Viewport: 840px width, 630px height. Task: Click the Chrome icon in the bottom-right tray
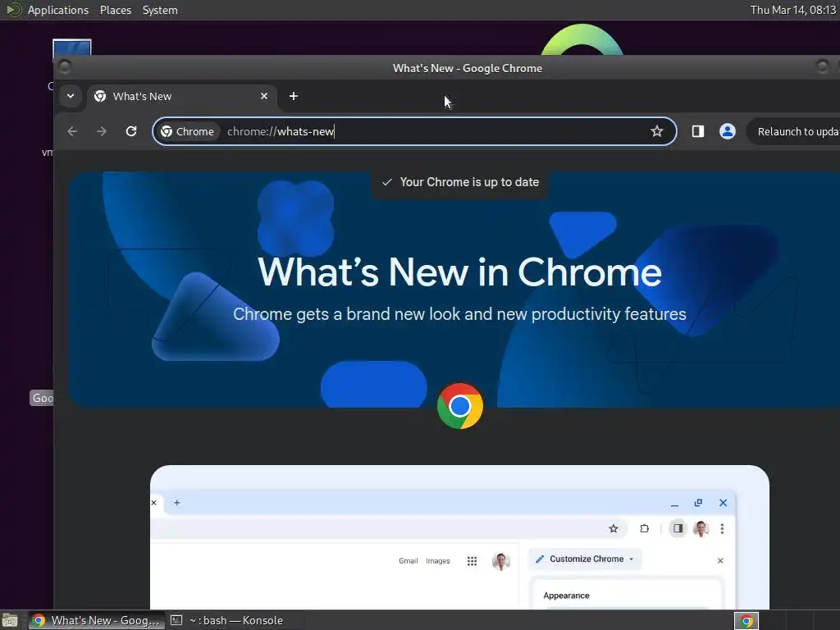[x=746, y=621]
